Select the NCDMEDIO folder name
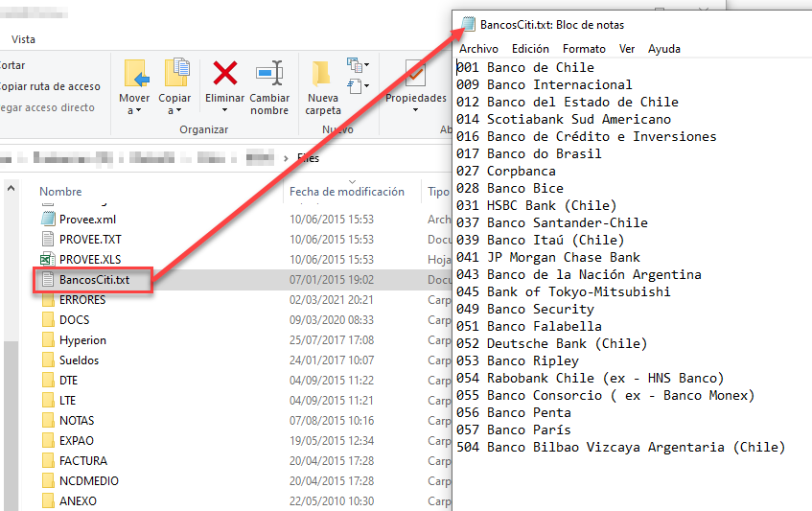Screen dimensions: 812x511 (89, 481)
